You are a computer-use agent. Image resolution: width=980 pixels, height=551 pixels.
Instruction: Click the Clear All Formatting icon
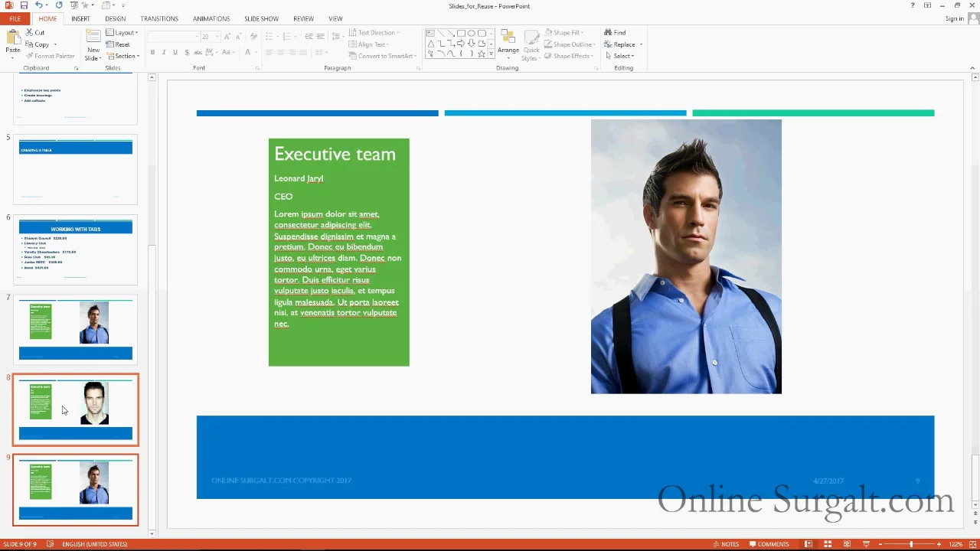pos(253,36)
